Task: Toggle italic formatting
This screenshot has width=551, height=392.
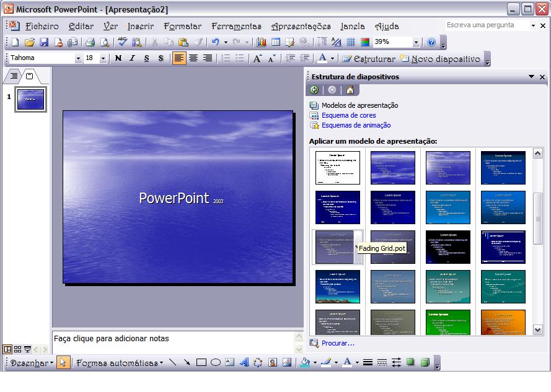Action: point(133,58)
